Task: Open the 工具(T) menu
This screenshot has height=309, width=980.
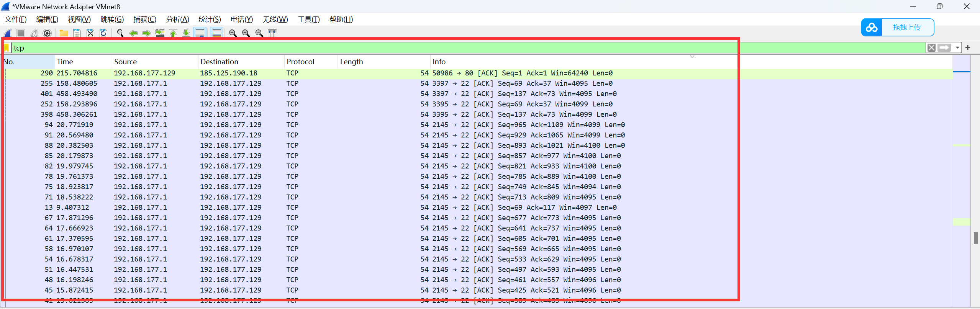Action: (x=308, y=20)
